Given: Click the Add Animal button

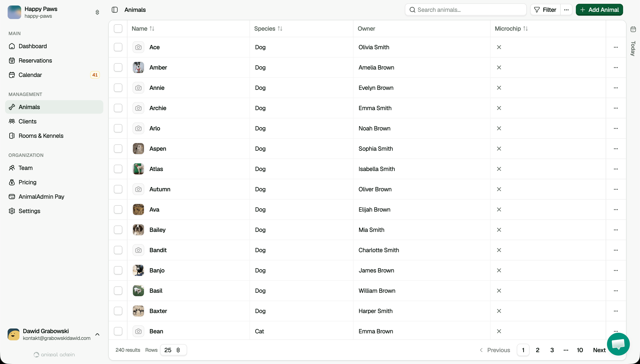Looking at the screenshot, I should coord(599,10).
